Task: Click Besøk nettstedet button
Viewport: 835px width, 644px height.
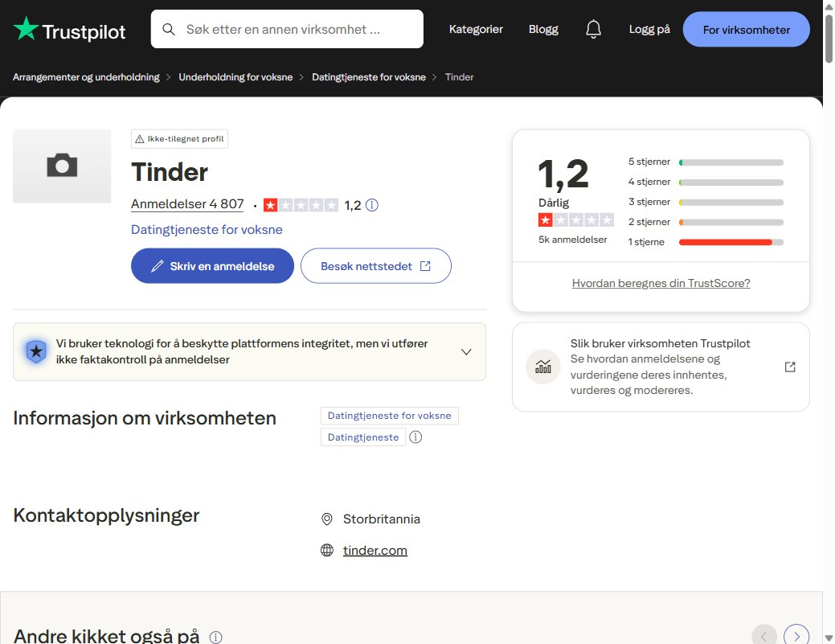Action: pos(376,266)
